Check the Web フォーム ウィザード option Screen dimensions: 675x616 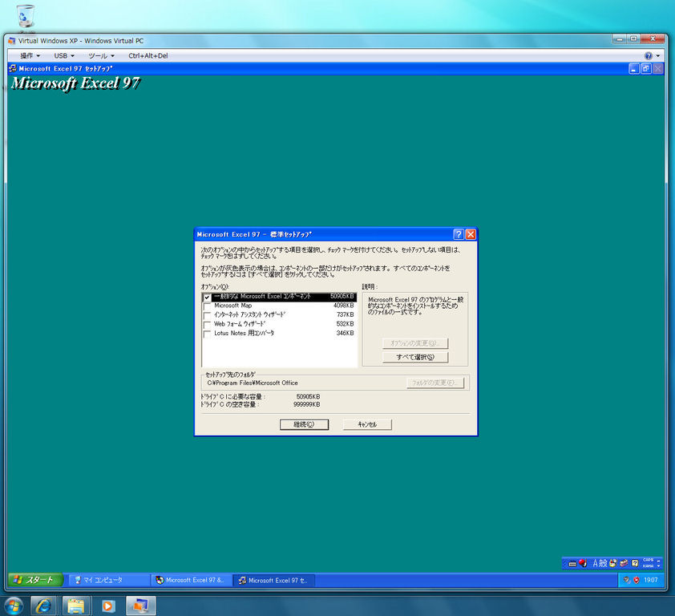[x=207, y=325]
